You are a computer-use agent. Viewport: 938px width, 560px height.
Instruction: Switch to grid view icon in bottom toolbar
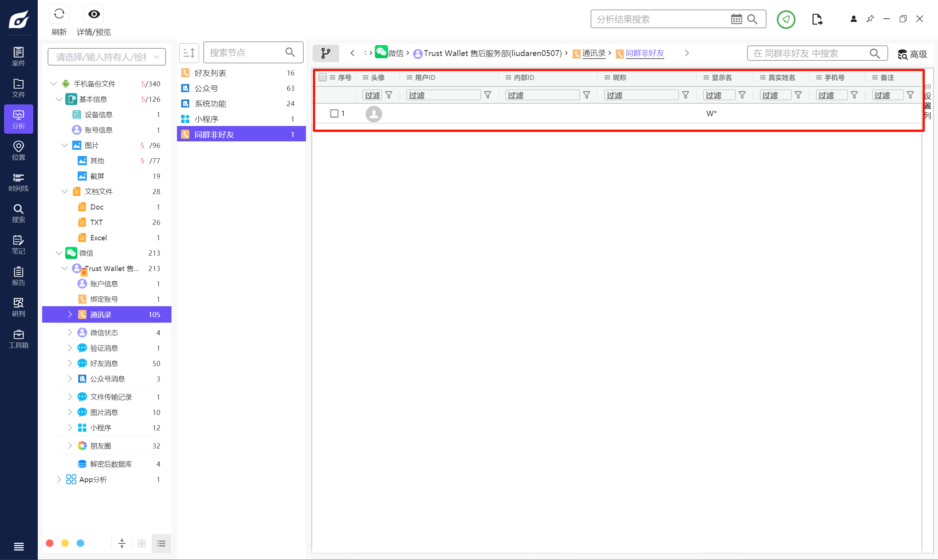141,543
